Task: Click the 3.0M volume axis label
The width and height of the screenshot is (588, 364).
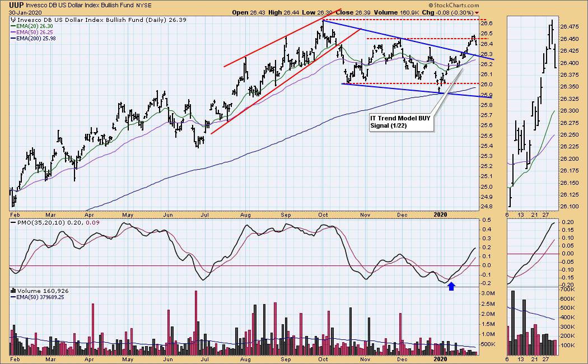Action: click(488, 293)
